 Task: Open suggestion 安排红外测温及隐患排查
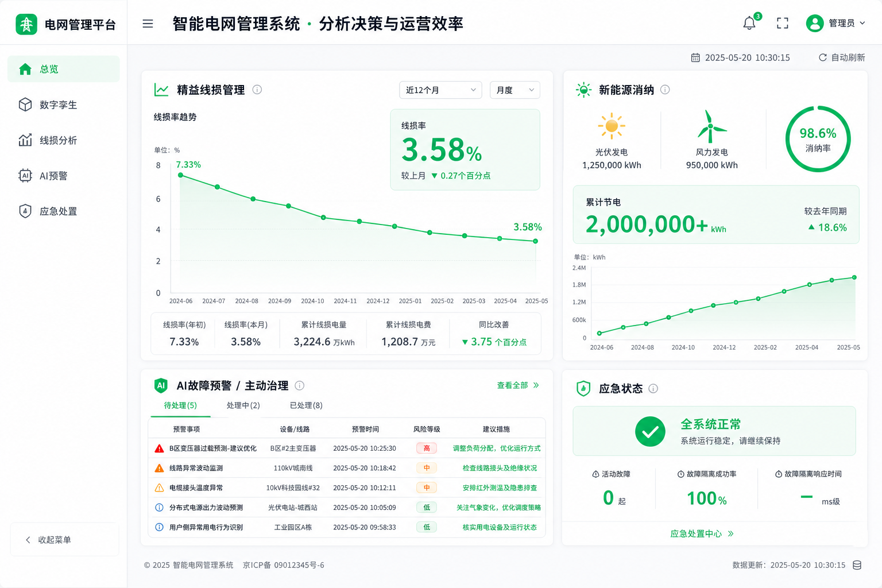coord(500,488)
